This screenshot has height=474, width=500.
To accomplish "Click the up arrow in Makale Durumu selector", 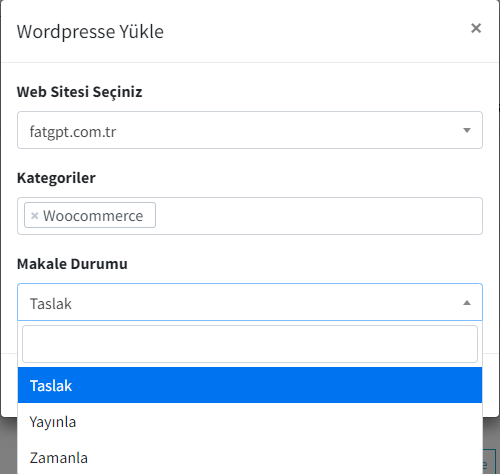I will 467,303.
